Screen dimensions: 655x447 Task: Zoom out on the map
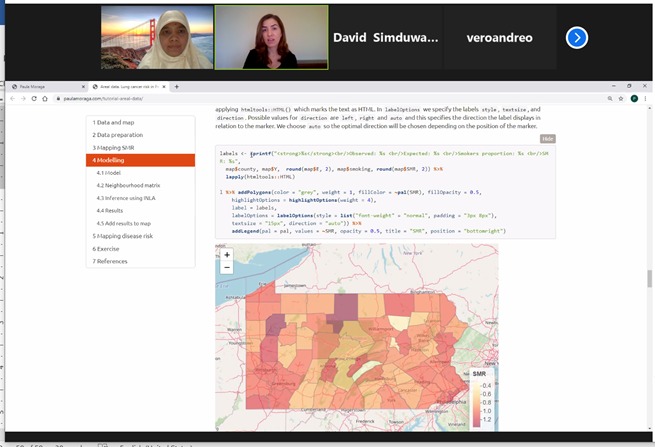[x=227, y=267]
